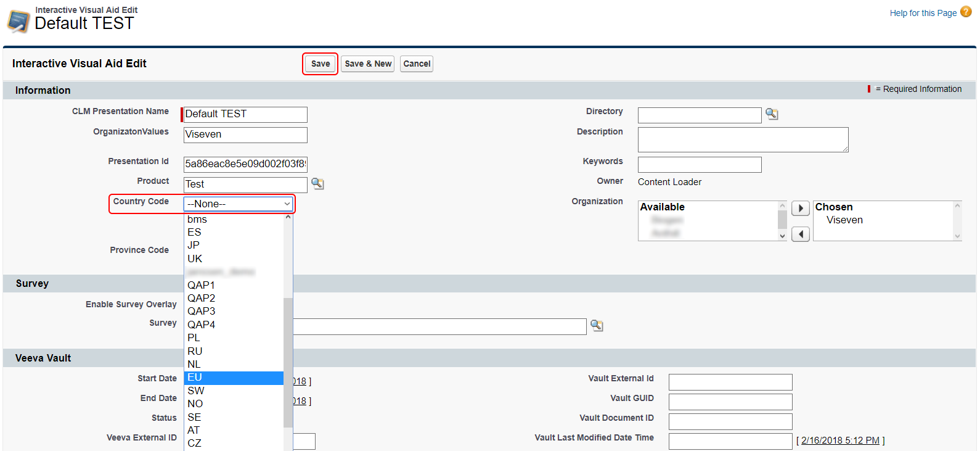Click the Help for this Page question icon
This screenshot has width=980, height=451.
click(x=966, y=12)
